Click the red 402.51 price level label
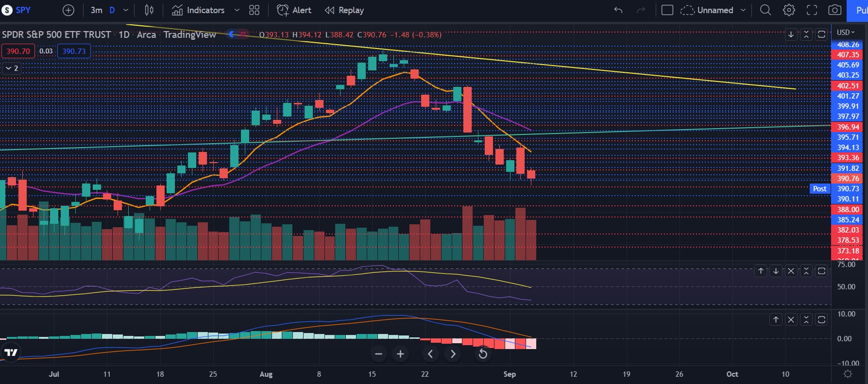Viewport: 868px width, 384px height. 848,85
